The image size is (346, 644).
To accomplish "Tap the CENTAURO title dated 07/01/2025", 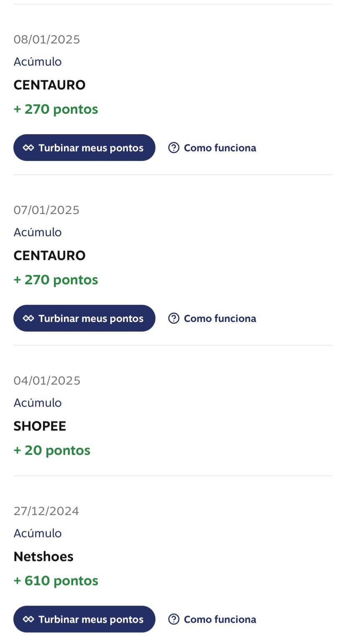I will (x=49, y=256).
